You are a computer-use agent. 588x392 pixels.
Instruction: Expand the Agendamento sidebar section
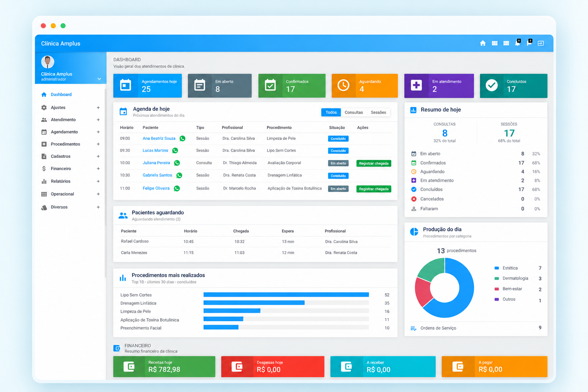pos(98,132)
